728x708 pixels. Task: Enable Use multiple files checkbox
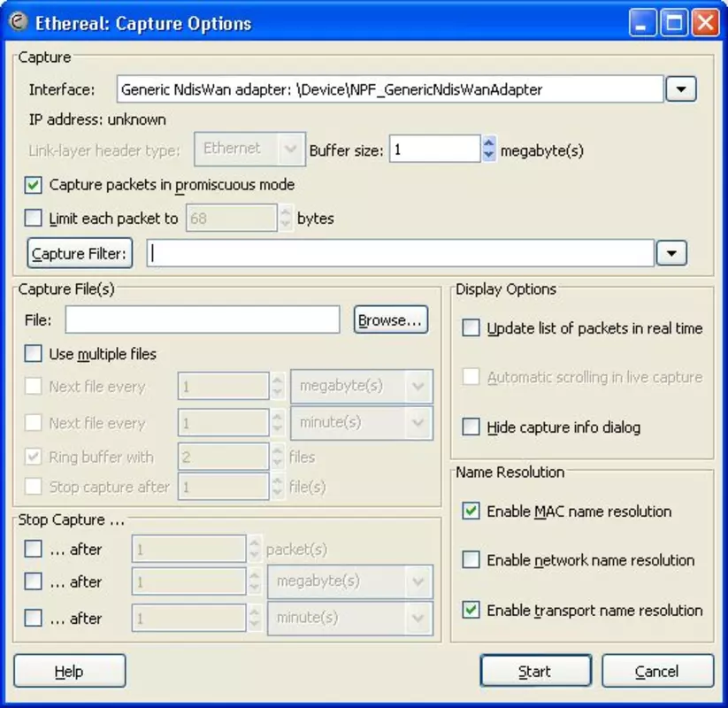coord(33,353)
